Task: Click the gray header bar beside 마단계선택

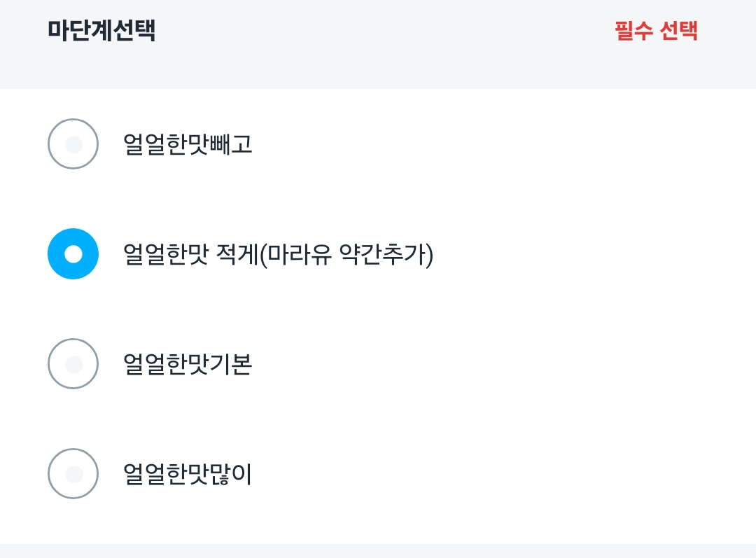Action: 385,42
